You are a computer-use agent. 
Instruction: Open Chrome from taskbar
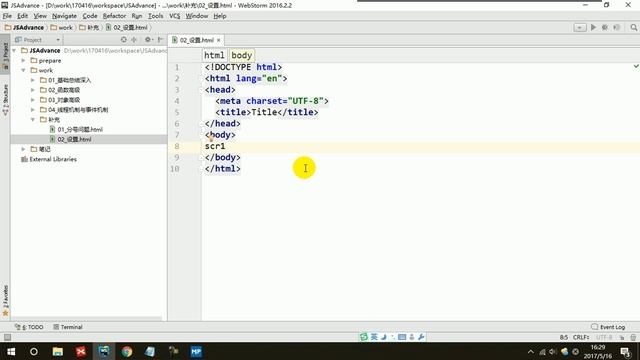(127, 351)
